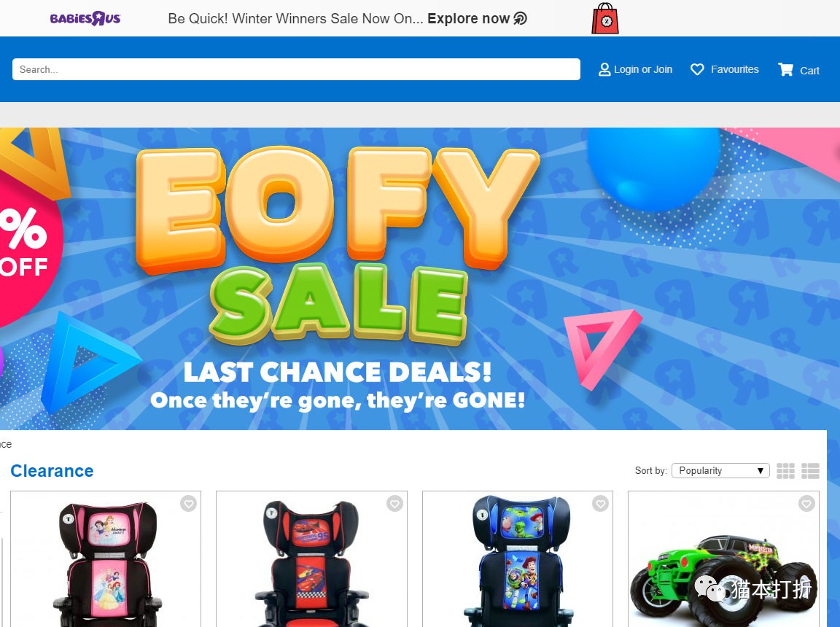Favourite the pink Princess car seat
The image size is (840, 627).
click(x=188, y=504)
